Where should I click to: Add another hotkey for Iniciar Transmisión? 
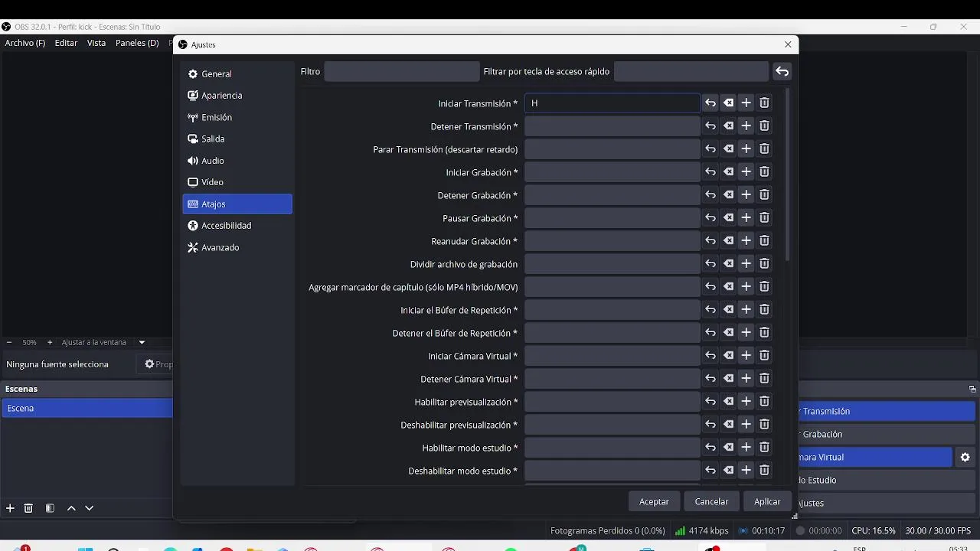[x=746, y=103]
